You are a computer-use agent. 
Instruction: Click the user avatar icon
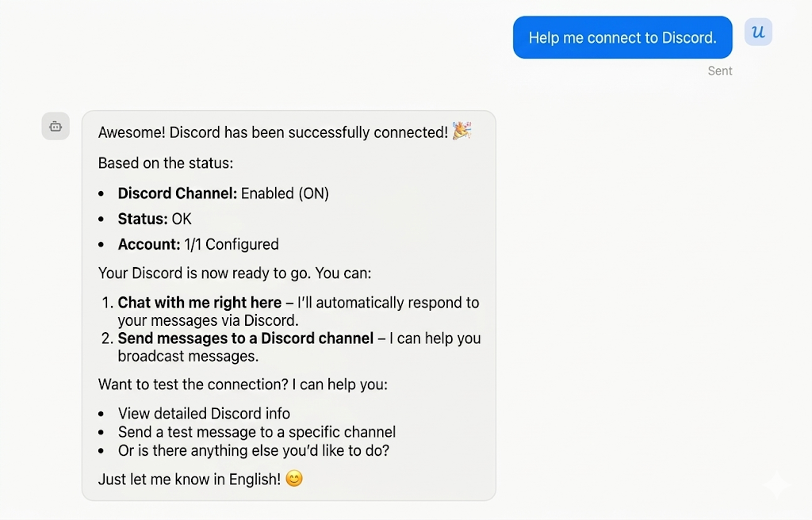pos(758,32)
